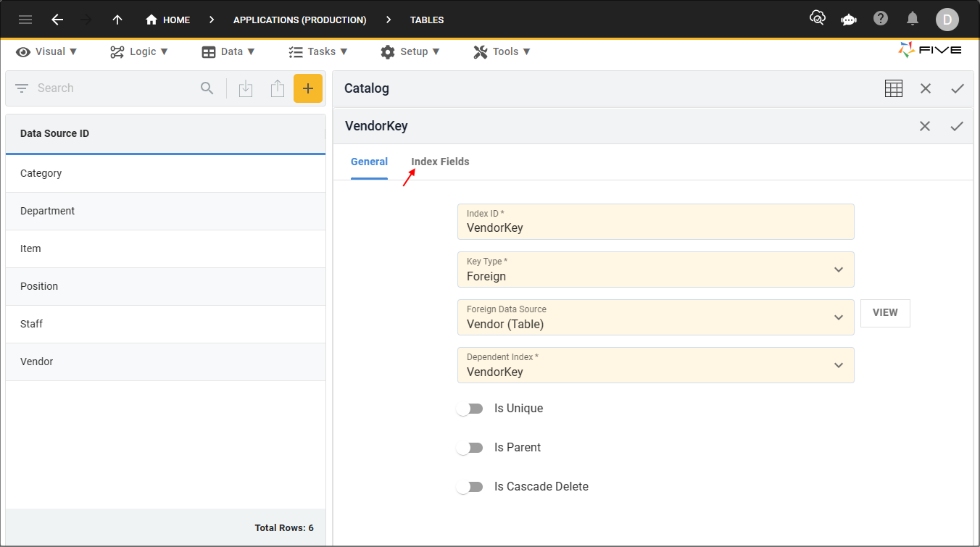Click the VIEW button
The width and height of the screenshot is (980, 547).
885,313
